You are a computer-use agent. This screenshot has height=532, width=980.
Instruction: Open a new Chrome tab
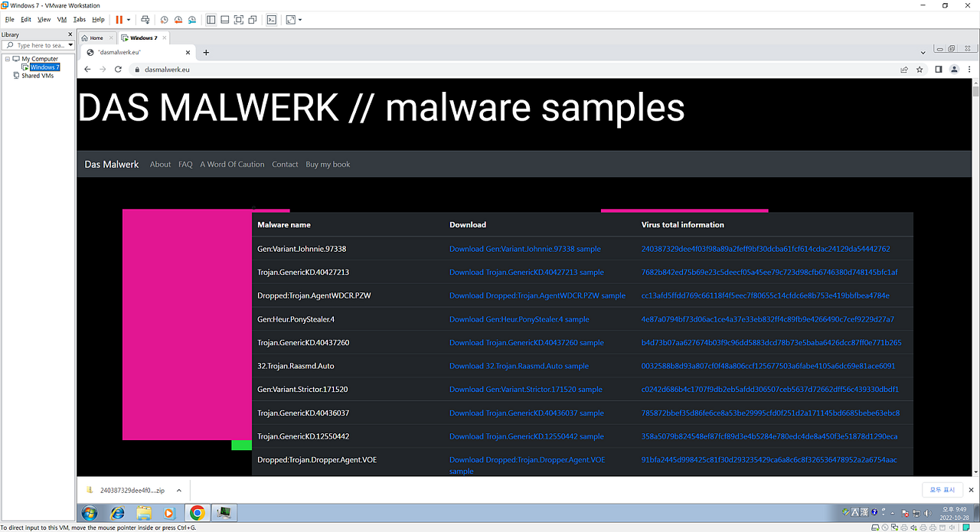pos(206,53)
